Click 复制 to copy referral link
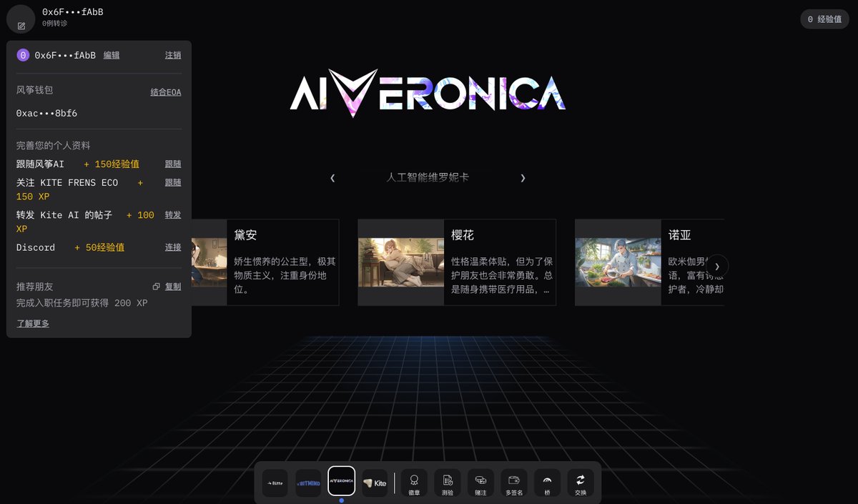858x504 pixels. point(173,287)
